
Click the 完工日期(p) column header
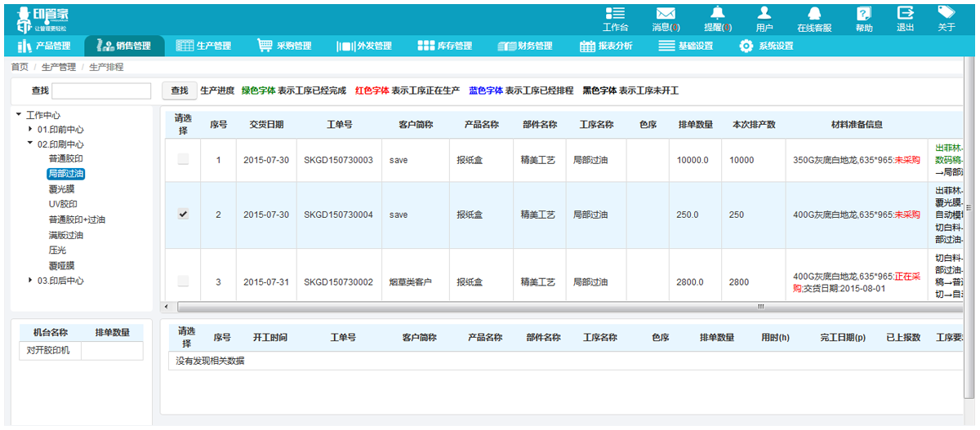point(843,337)
